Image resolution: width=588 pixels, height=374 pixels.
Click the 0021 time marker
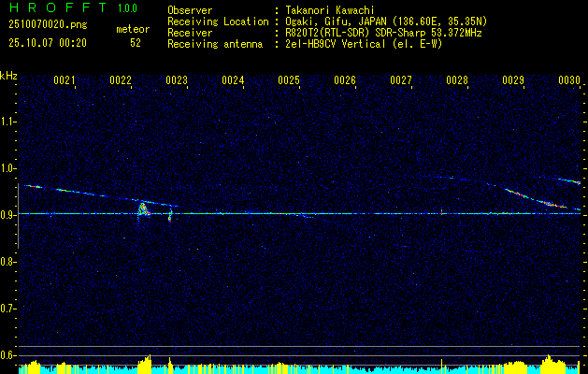(x=65, y=80)
